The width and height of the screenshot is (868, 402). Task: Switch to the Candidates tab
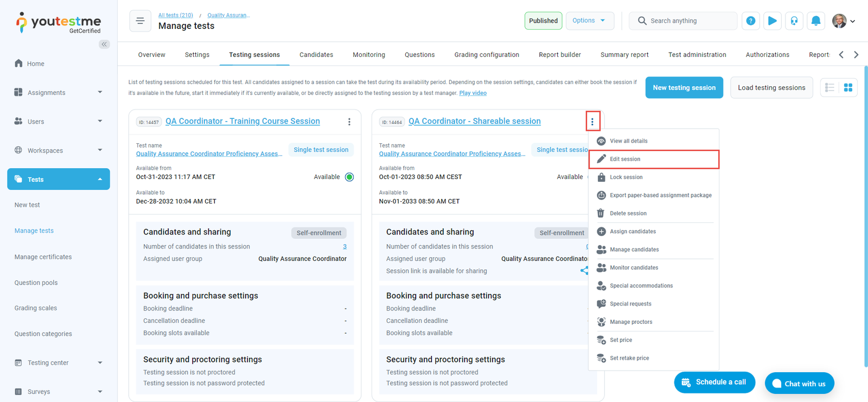pos(316,55)
